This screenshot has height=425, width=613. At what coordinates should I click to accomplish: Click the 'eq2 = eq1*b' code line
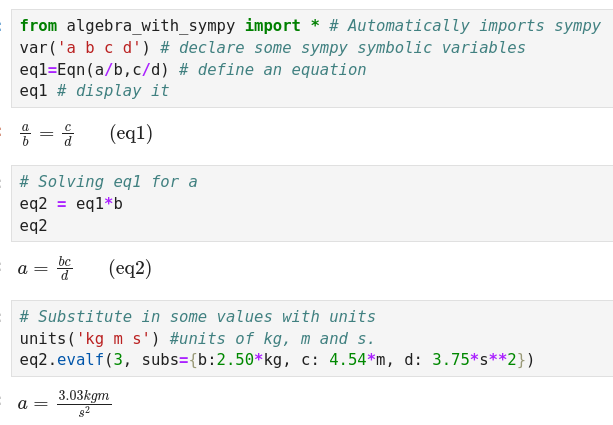point(71,204)
